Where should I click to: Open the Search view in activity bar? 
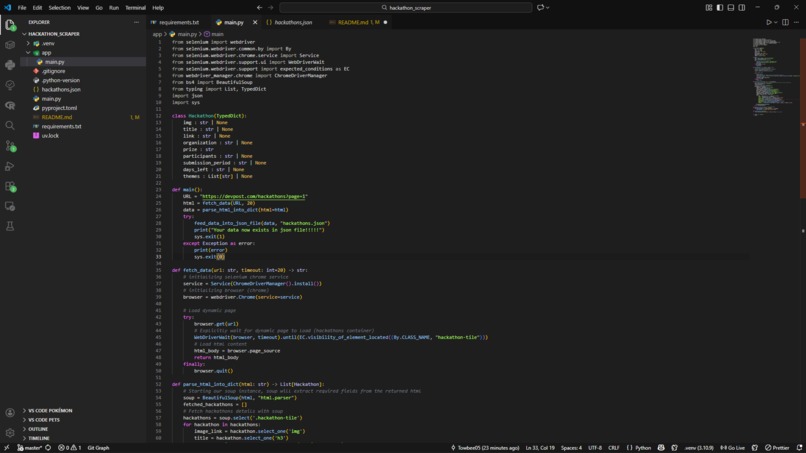coord(10,125)
